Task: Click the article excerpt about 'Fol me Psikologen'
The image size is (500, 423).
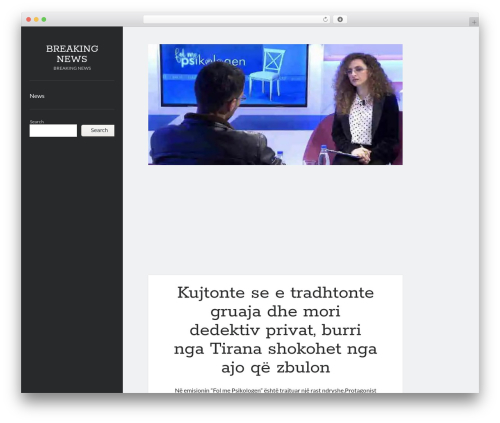Action: pos(275,390)
